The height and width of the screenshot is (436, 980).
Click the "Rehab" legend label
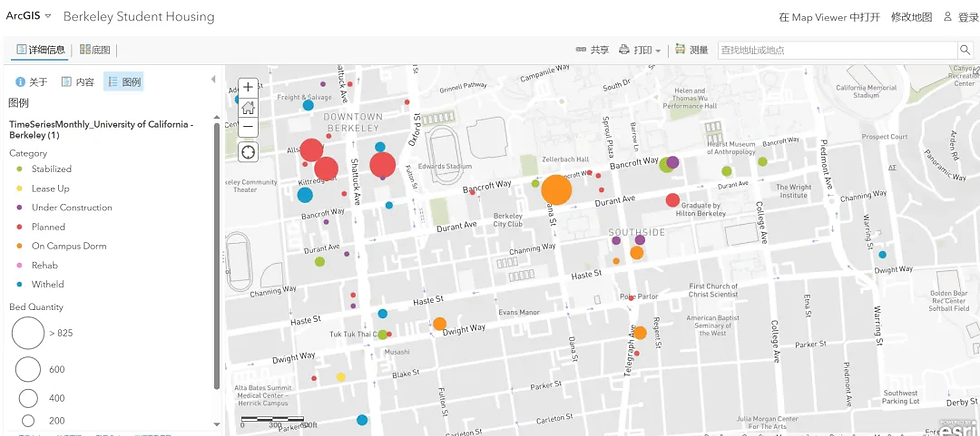[x=44, y=265]
